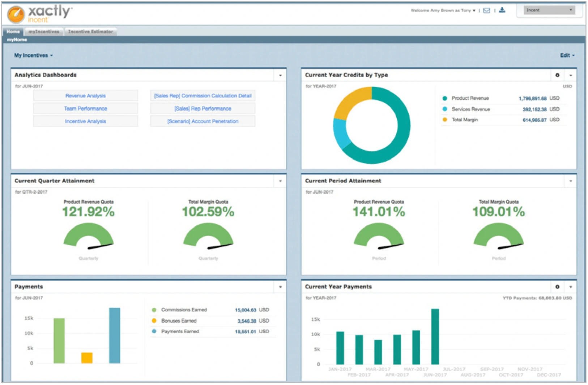Open gear settings for Current Year Payments panel
This screenshot has width=588, height=385.
click(x=557, y=287)
